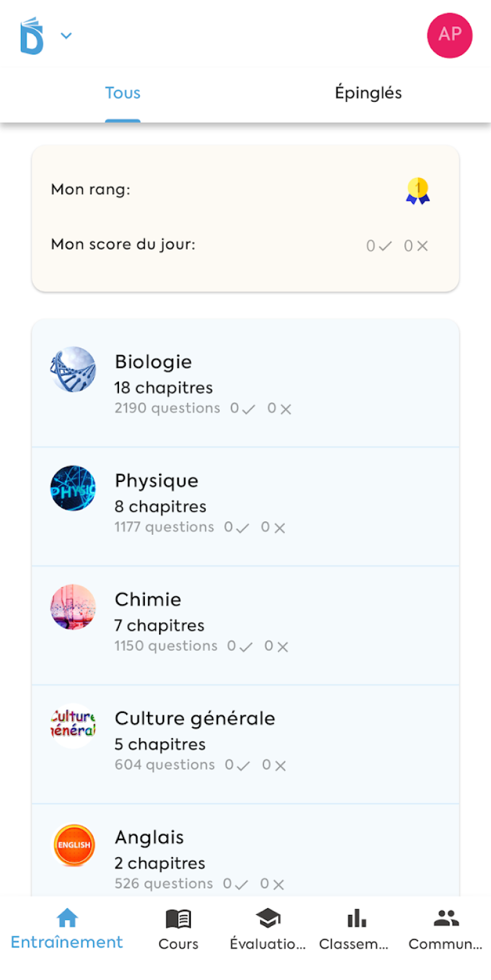Expand the dropdown chevron beside the logo

(x=66, y=36)
